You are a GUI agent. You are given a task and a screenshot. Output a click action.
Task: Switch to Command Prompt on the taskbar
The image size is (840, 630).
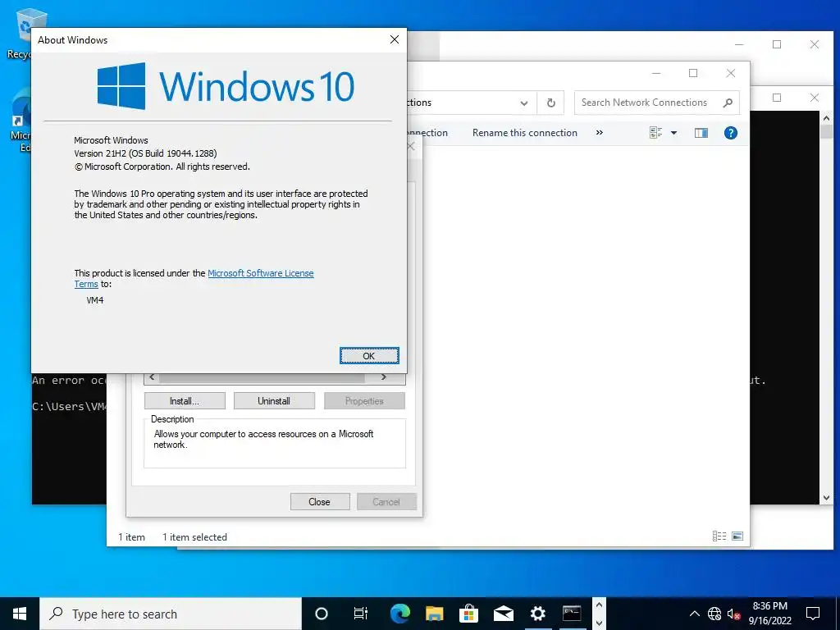[x=572, y=614]
